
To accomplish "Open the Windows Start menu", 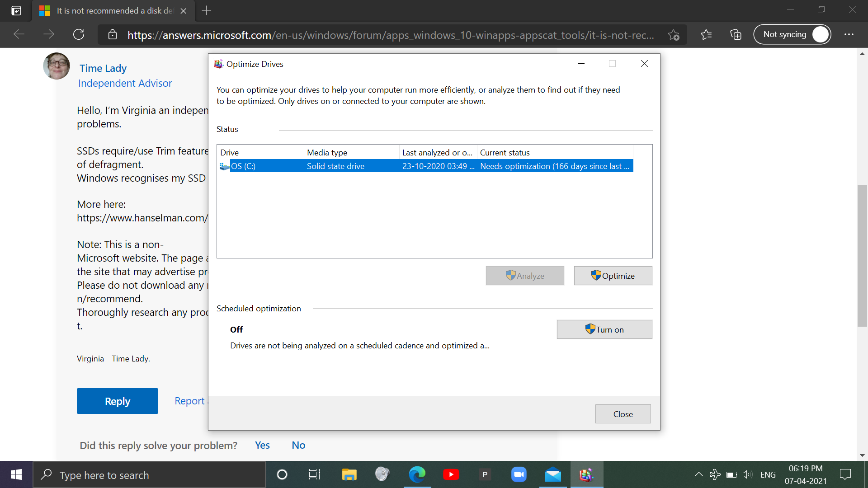I will pos(16,474).
